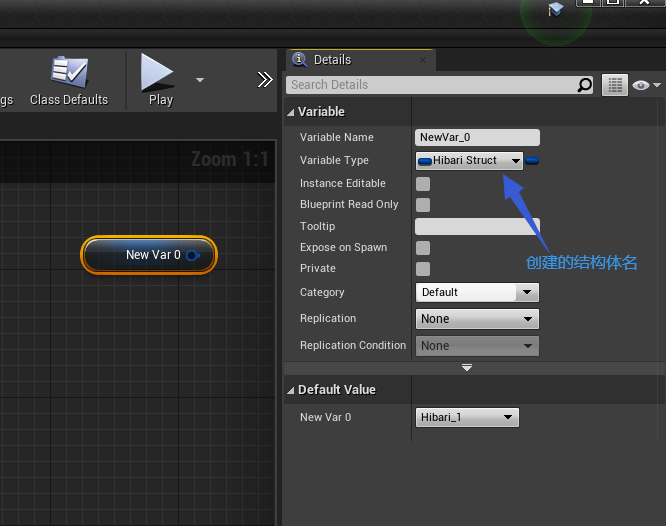Open Class Defaults from the toolbar
This screenshot has height=526, width=666.
[x=69, y=81]
